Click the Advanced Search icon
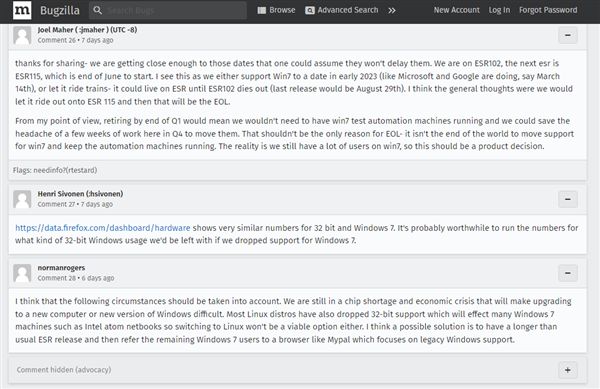 pos(310,10)
